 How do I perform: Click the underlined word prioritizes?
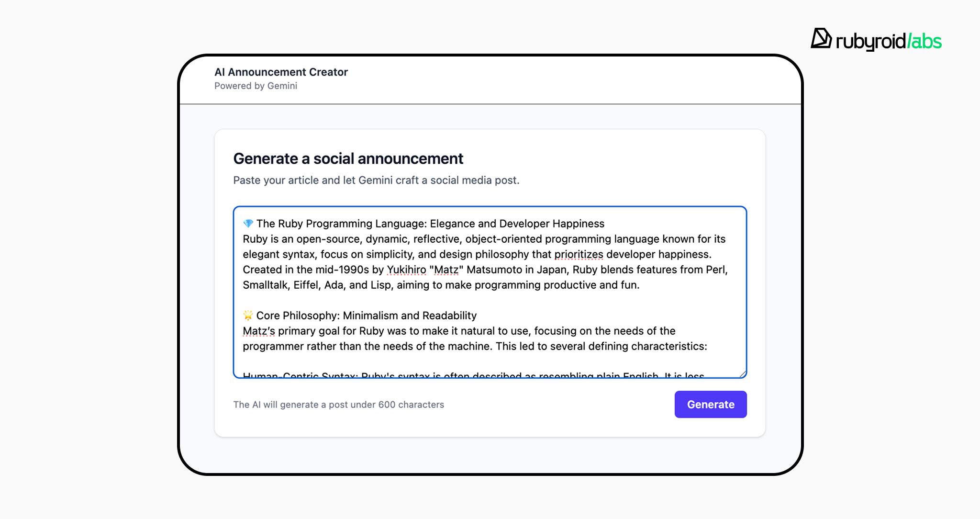(579, 254)
